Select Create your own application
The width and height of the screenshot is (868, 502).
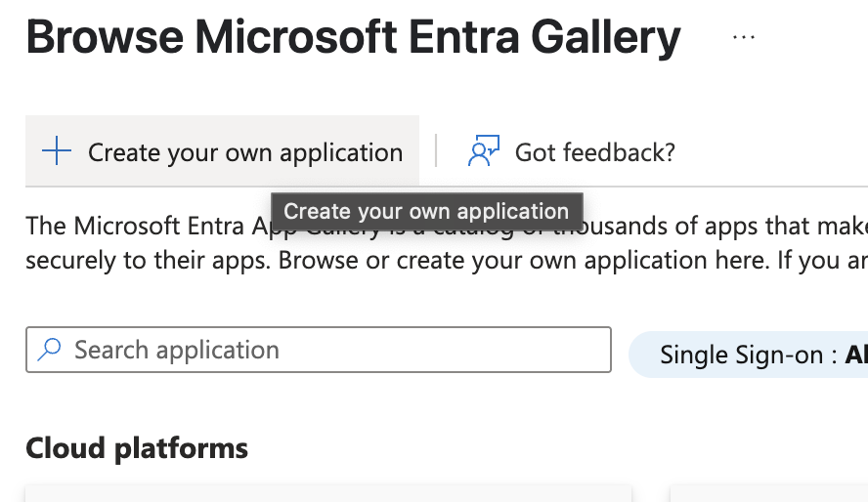222,151
